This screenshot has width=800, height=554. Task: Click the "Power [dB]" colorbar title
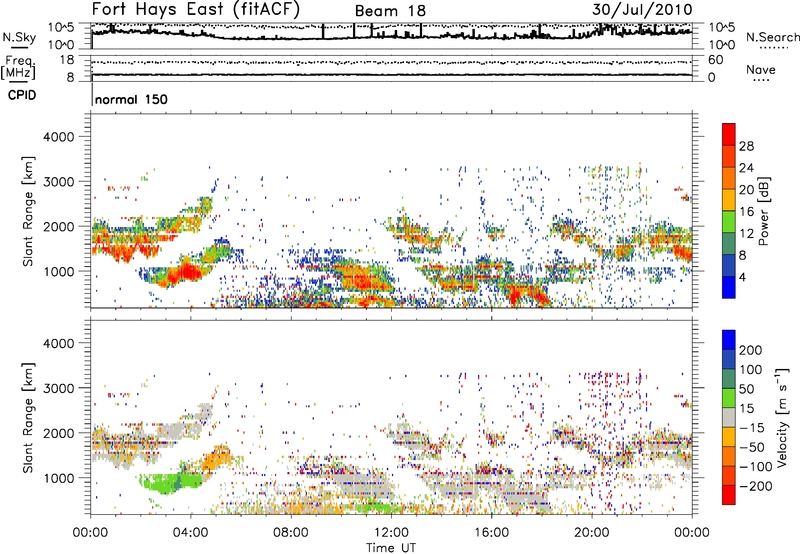click(x=763, y=211)
